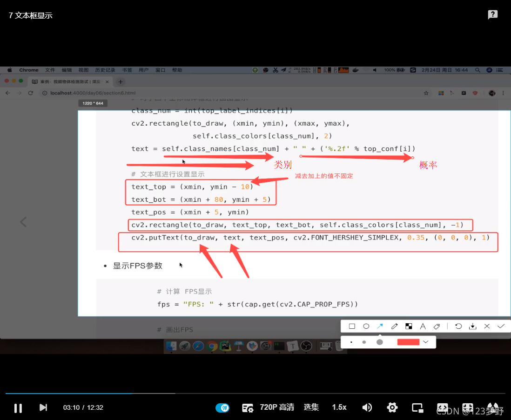Click the Apple menu logo
The height and width of the screenshot is (420, 511).
(x=9, y=70)
